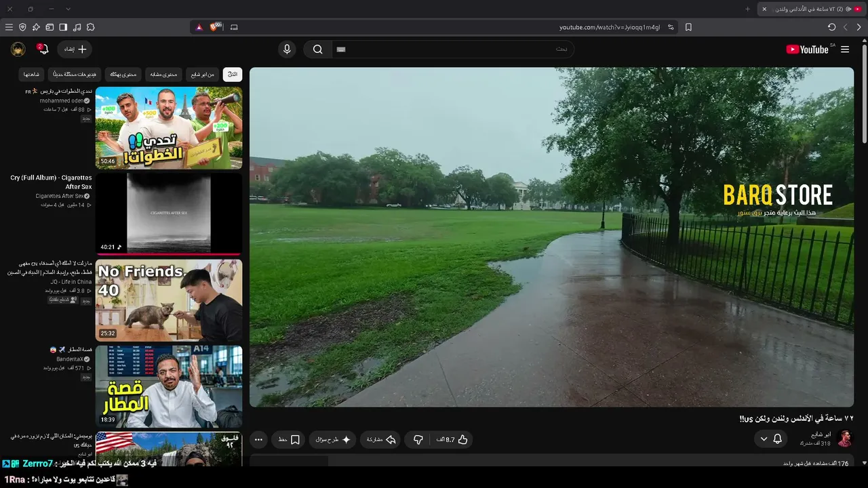The height and width of the screenshot is (488, 868).
Task: Click the shield icon in browser toolbar
Action: pyautogui.click(x=22, y=27)
